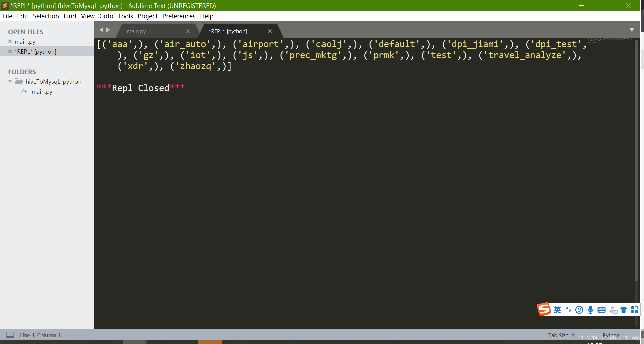Open Sogou user account icon
Viewport: 644px width, 344px height.
613,310
